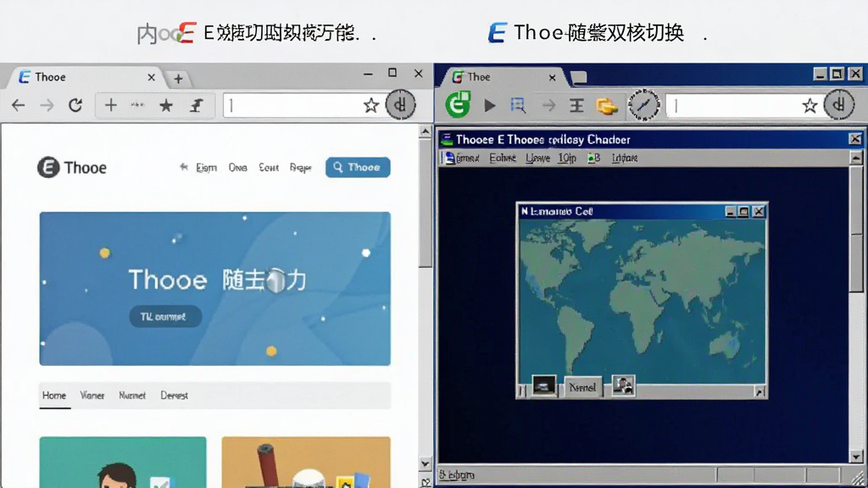Click the compass icon in right toolbar
868x488 pixels.
tap(644, 104)
